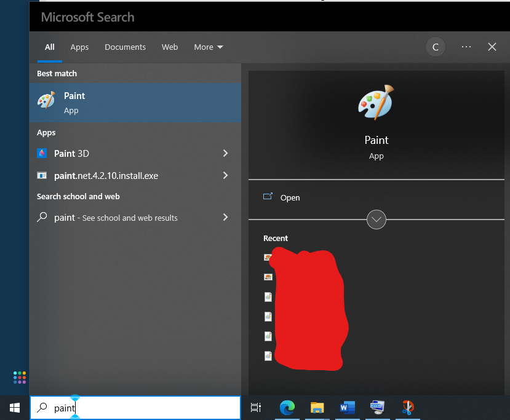Open Microsoft Word from the taskbar

pos(348,408)
